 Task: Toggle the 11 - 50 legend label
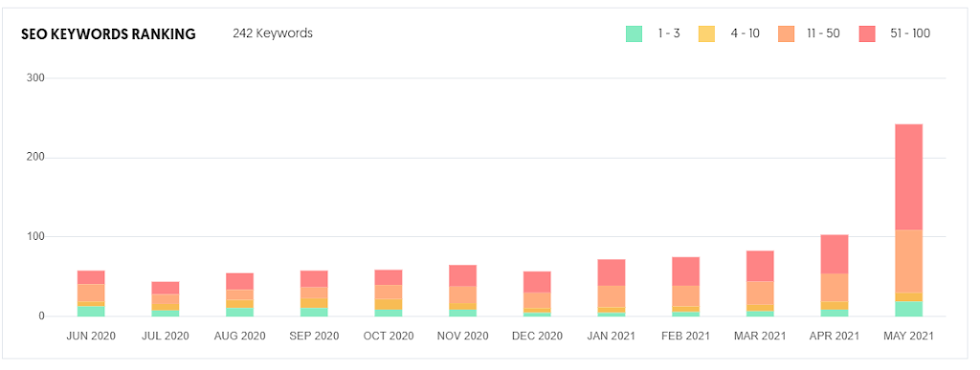[x=823, y=33]
